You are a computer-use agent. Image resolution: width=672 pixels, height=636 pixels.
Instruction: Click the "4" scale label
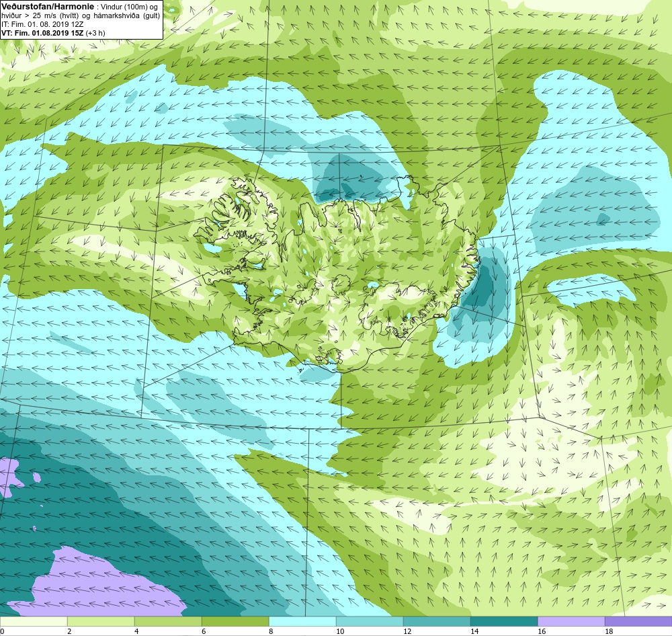tap(136, 631)
